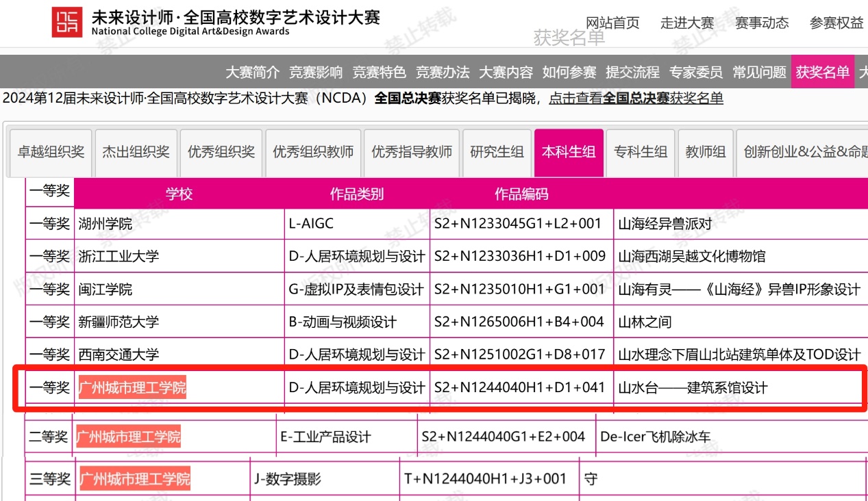Viewport: 868px width, 501px height.
Task: Go to 走进大赛 in top navigation
Action: (x=687, y=23)
